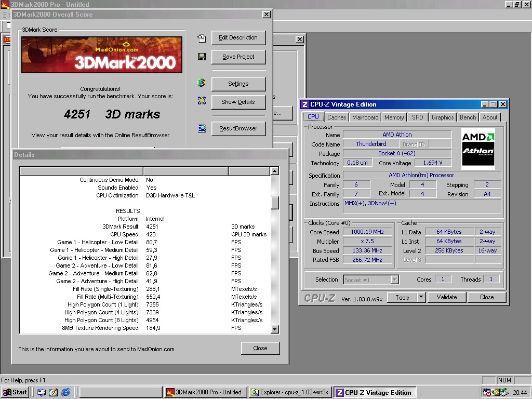This screenshot has height=399, width=532.
Task: Click the Core Speed value 1000.19 MHz
Action: point(367,232)
